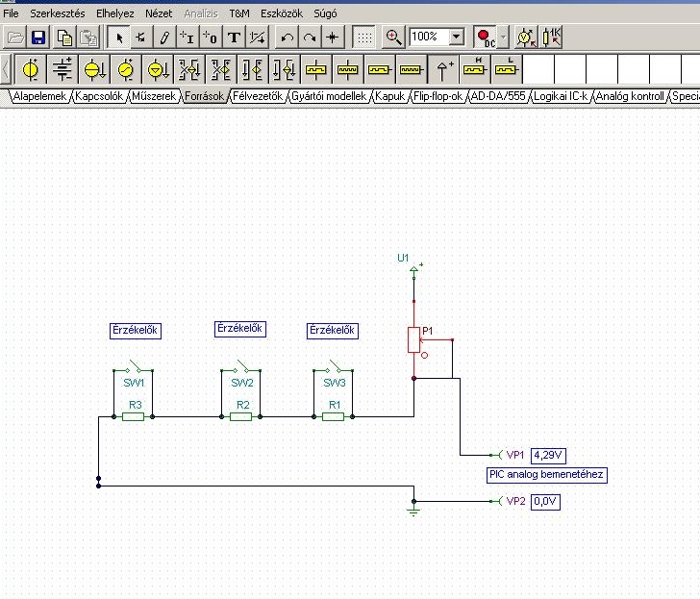Expand the interactive mode type dropdown
The image size is (700, 599).
[x=503, y=37]
